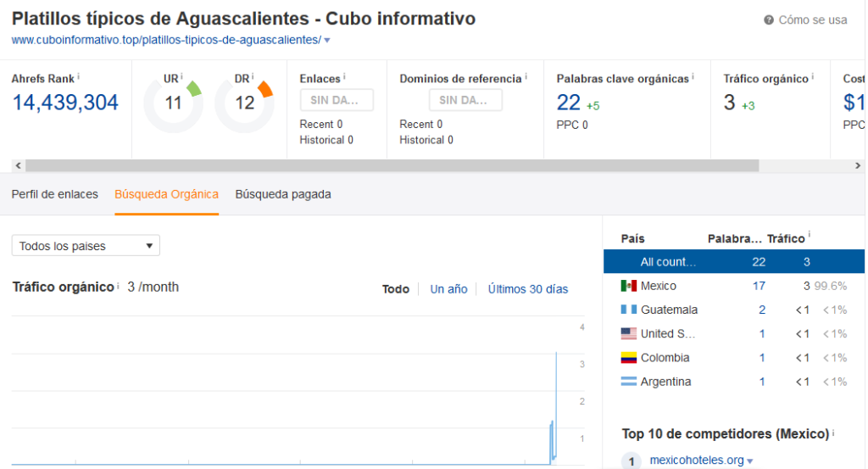Click Colombia keyword count 1
The image size is (868, 469).
pos(762,358)
